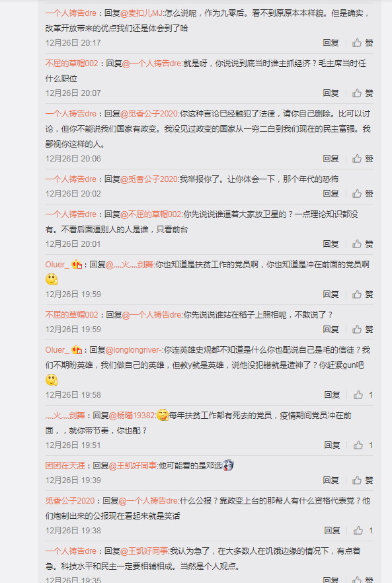
Task: Reply to the 20:17 comment
Action: coord(331,43)
